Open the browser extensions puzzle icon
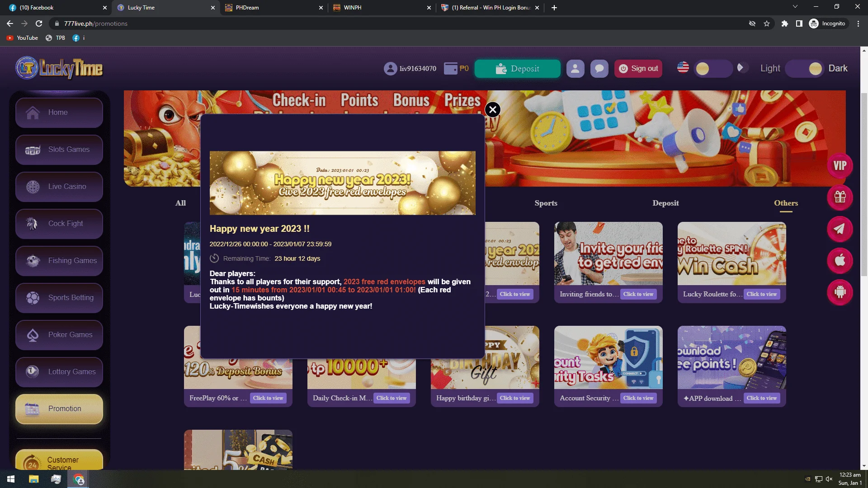 (x=785, y=23)
